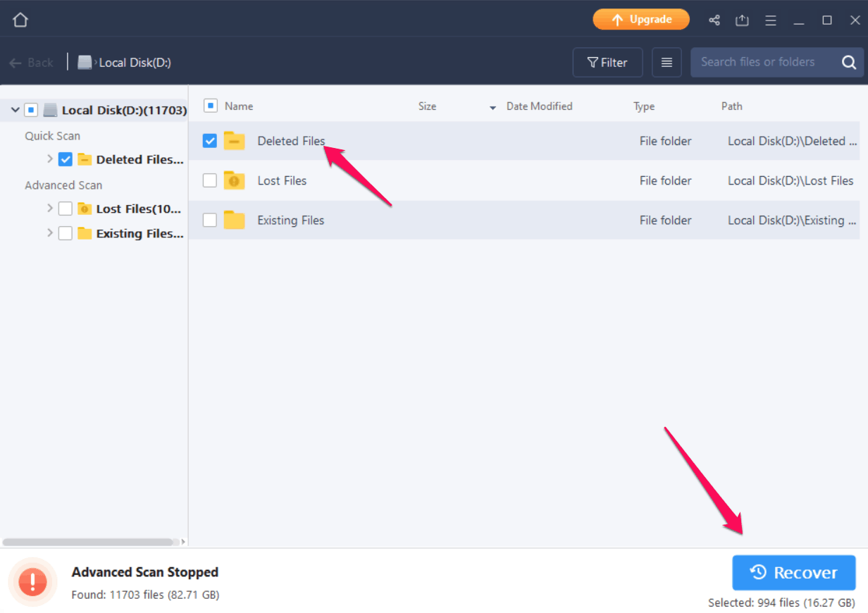
Task: Click the Existing Files folder icon in list
Action: coord(234,220)
